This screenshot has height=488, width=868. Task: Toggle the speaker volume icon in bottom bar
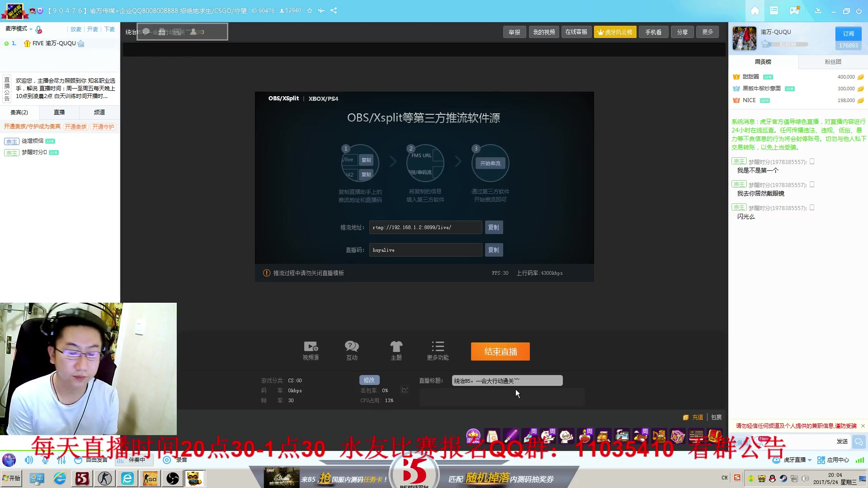point(29,460)
